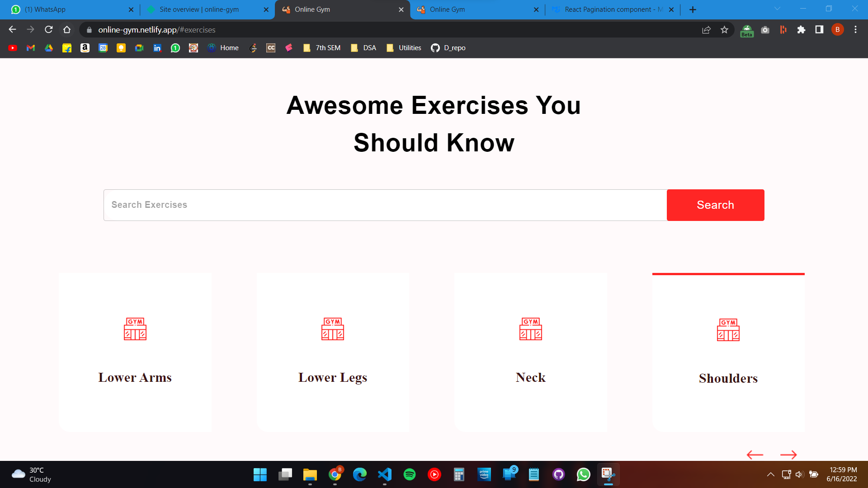This screenshot has height=488, width=868.
Task: Open the D_repo GitHub bookmark
Action: 448,47
